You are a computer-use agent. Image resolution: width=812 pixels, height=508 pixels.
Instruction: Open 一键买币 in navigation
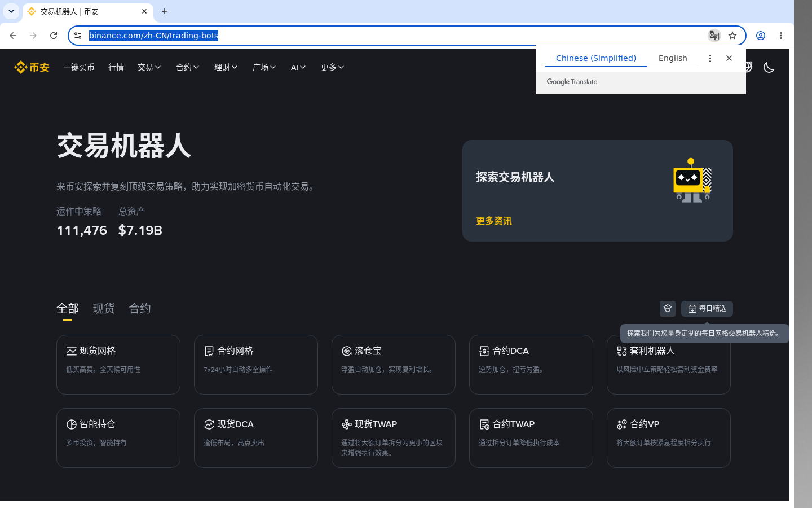pos(79,67)
